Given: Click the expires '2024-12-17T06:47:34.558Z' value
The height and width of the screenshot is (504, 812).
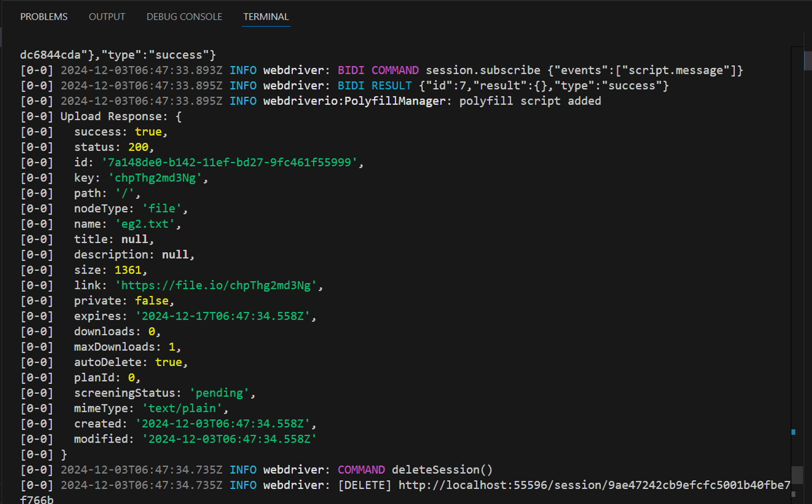Looking at the screenshot, I should tap(222, 316).
